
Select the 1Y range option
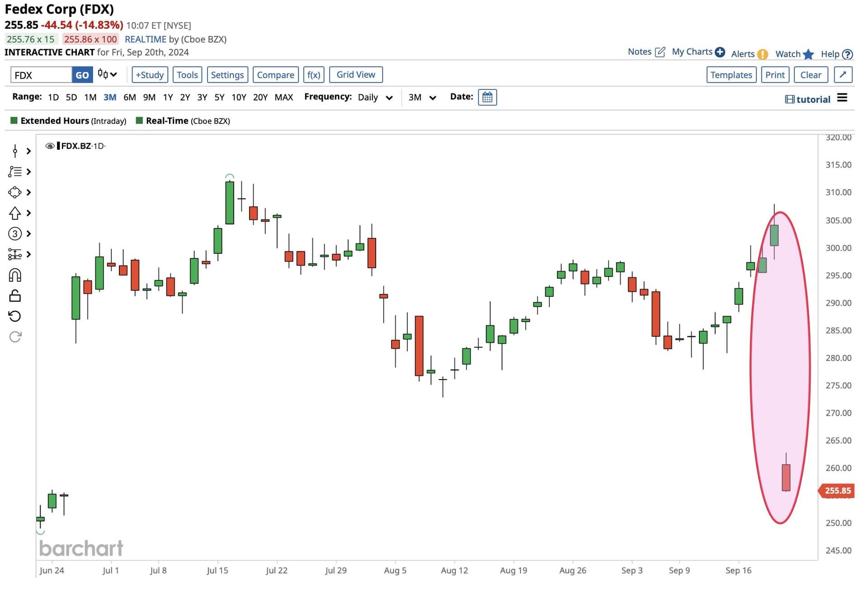168,97
